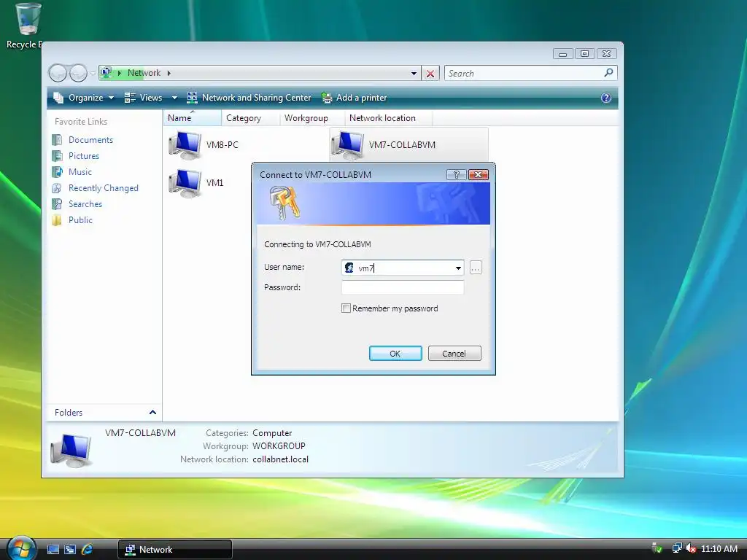The height and width of the screenshot is (560, 747).
Task: Confirm the dialog with OK
Action: 395,354
